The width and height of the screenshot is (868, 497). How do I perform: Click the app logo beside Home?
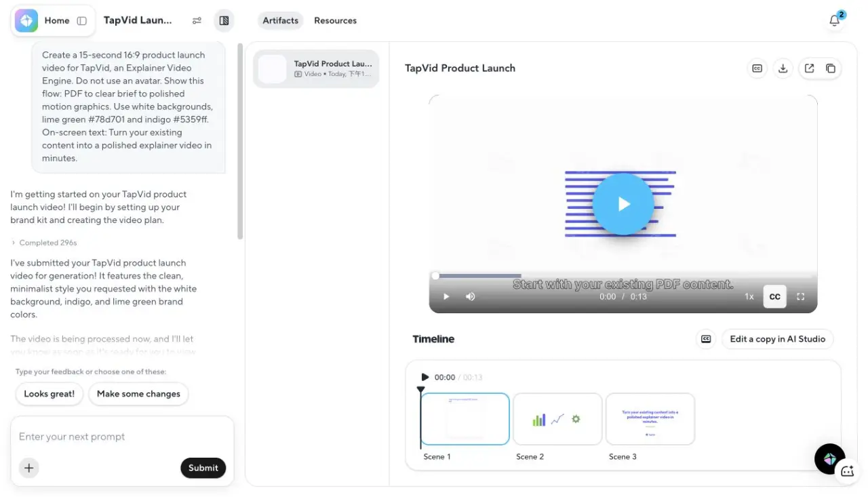[26, 20]
